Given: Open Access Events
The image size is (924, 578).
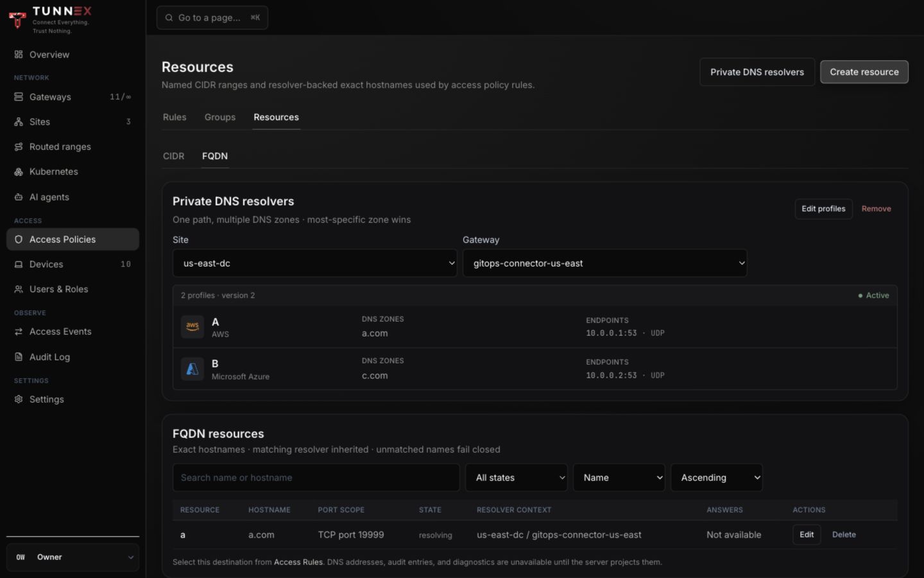Looking at the screenshot, I should [73, 332].
